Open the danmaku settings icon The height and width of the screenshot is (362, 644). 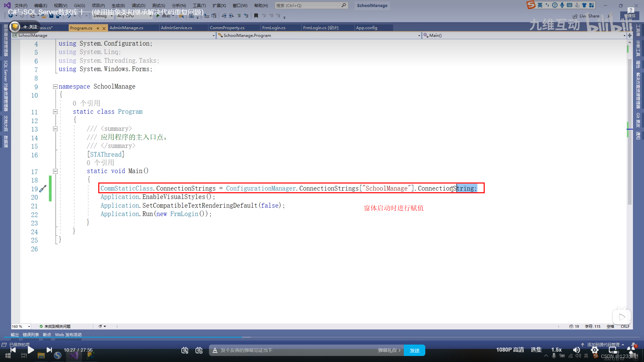199,351
